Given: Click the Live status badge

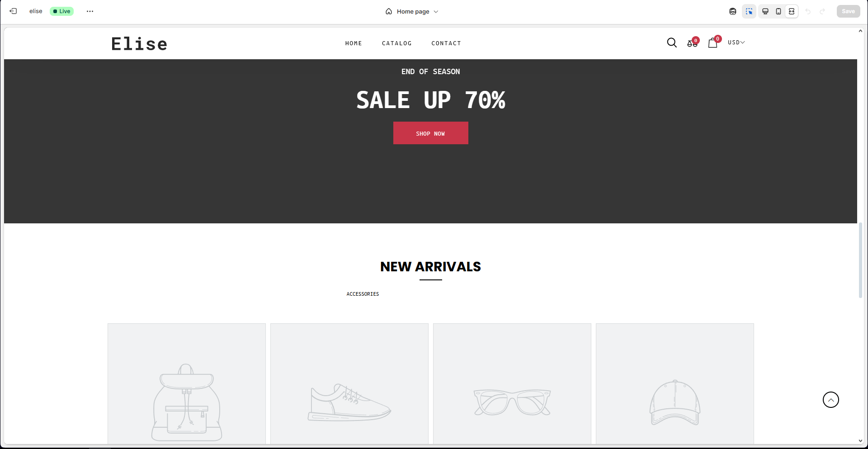Looking at the screenshot, I should point(62,11).
